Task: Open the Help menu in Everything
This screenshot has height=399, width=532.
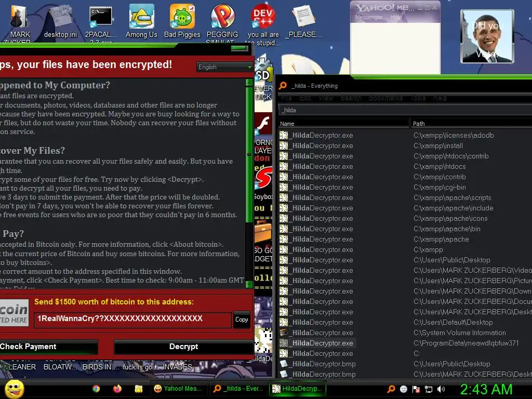Action: pos(440,98)
